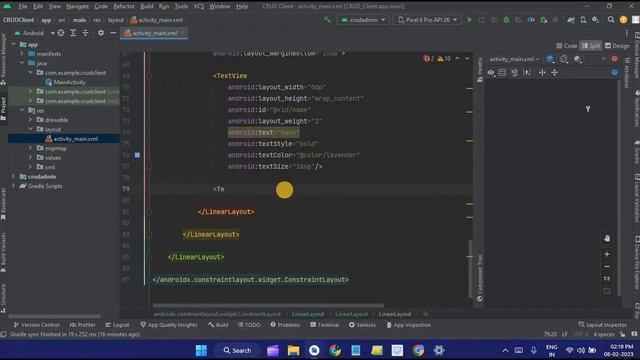
Task: Open the Android project view dropdown
Action: click(34, 33)
